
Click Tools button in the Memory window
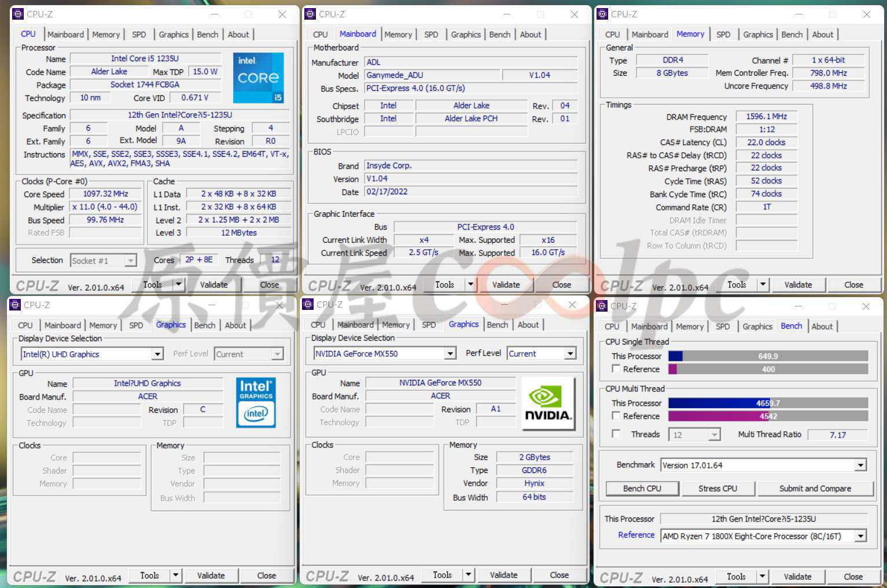(x=737, y=284)
